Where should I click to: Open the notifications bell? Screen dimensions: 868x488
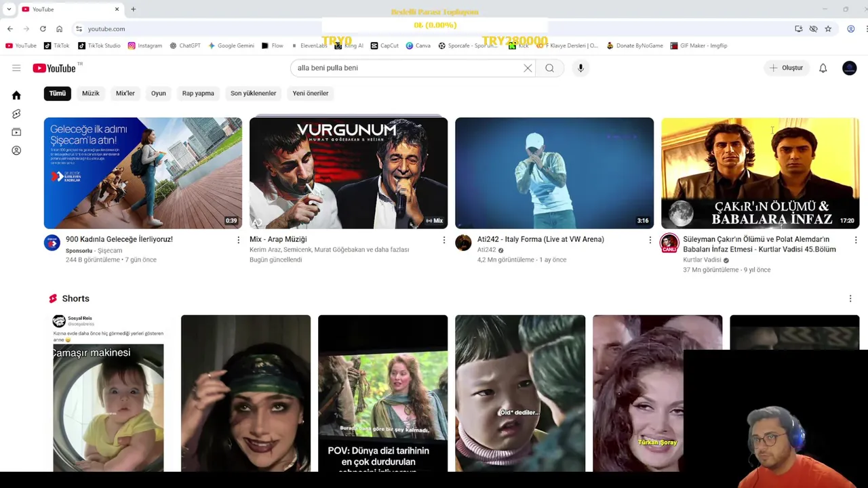(x=823, y=68)
